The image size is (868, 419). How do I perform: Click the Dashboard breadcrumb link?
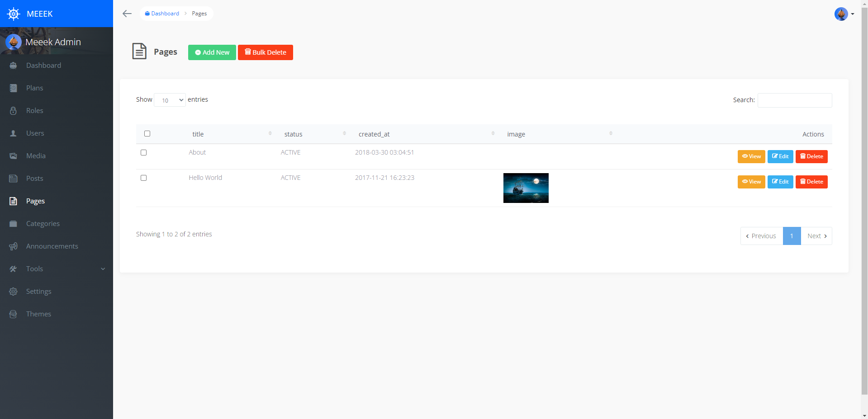[x=162, y=13]
